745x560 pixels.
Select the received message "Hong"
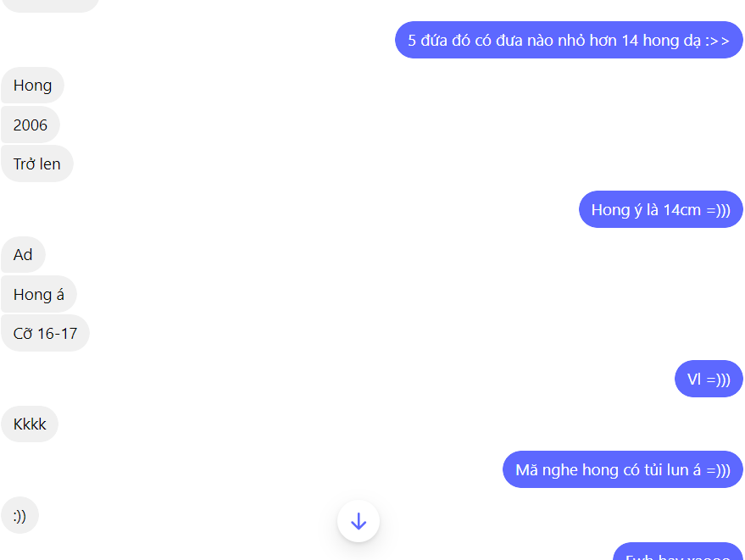coord(32,86)
